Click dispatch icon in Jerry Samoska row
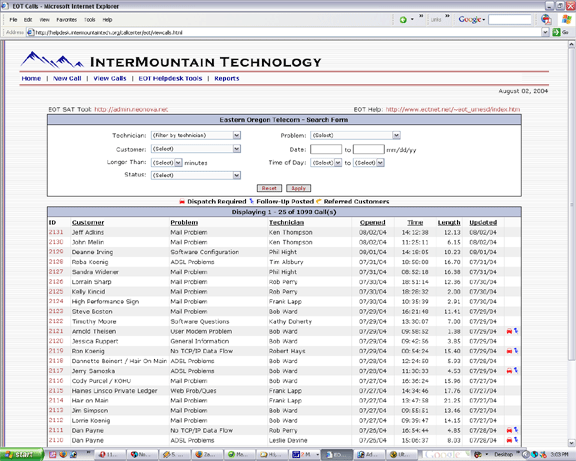The width and height of the screenshot is (576, 461). (x=509, y=371)
